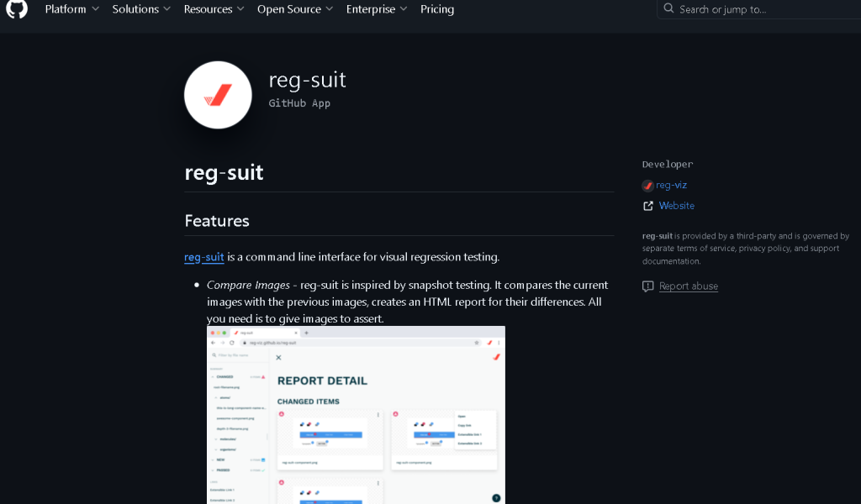Click the external link icon beside Website

tap(648, 206)
